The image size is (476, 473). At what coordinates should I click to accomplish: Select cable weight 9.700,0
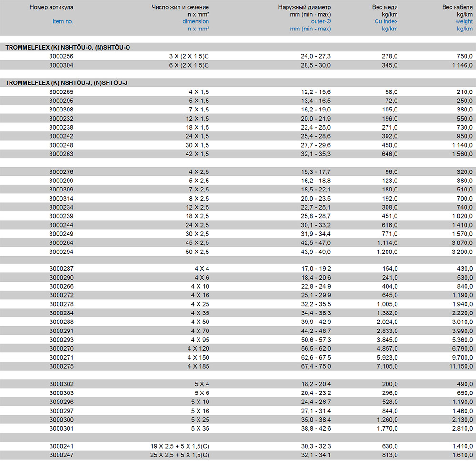click(x=462, y=358)
